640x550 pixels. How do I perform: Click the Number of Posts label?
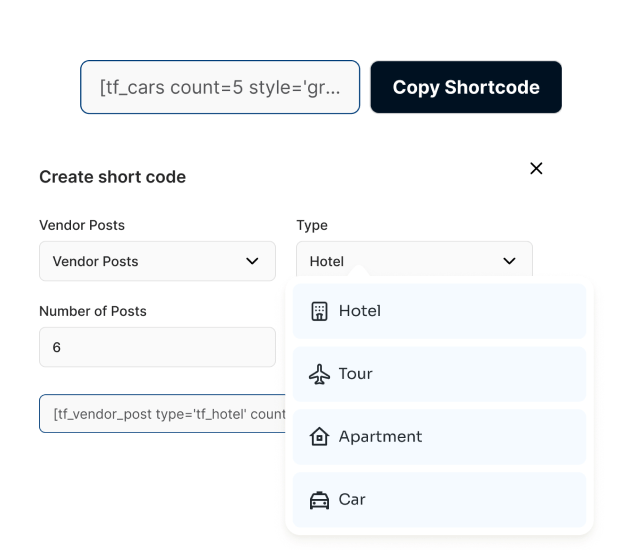93,311
